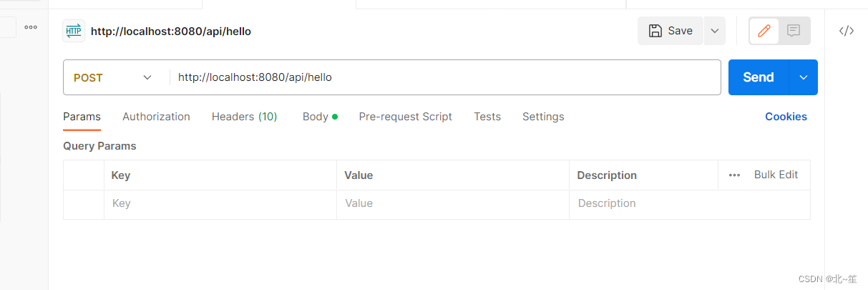Click Bulk Edit for query params

point(776,175)
